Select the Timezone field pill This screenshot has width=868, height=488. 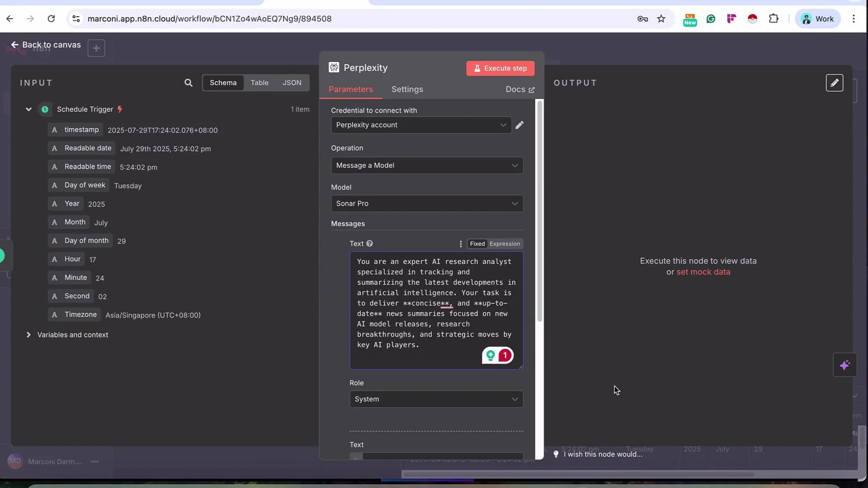coord(75,315)
